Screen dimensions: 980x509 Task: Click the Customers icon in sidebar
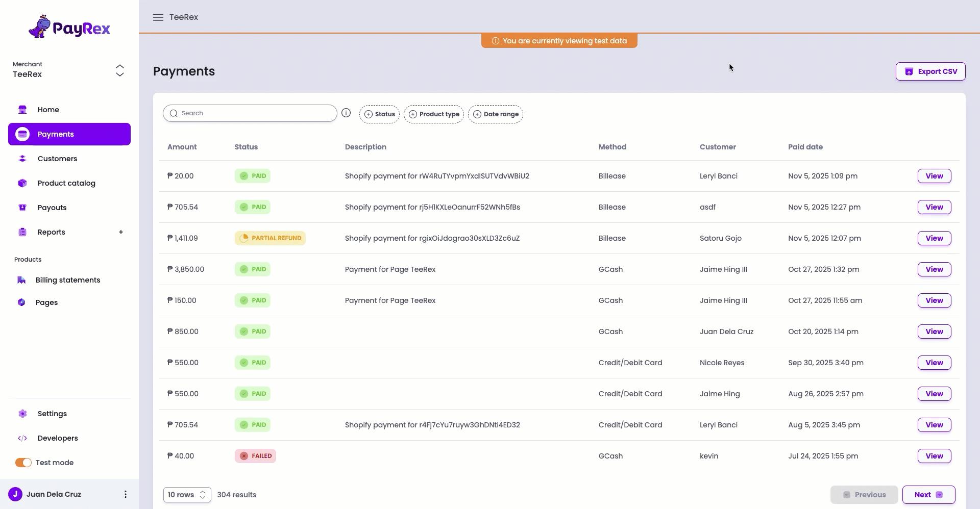click(22, 159)
